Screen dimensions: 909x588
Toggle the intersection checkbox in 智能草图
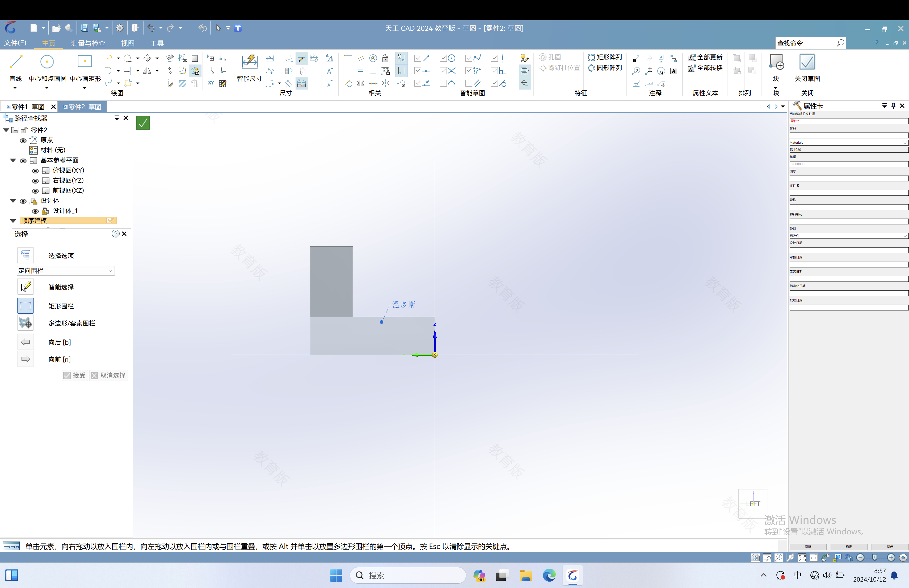[x=443, y=71]
